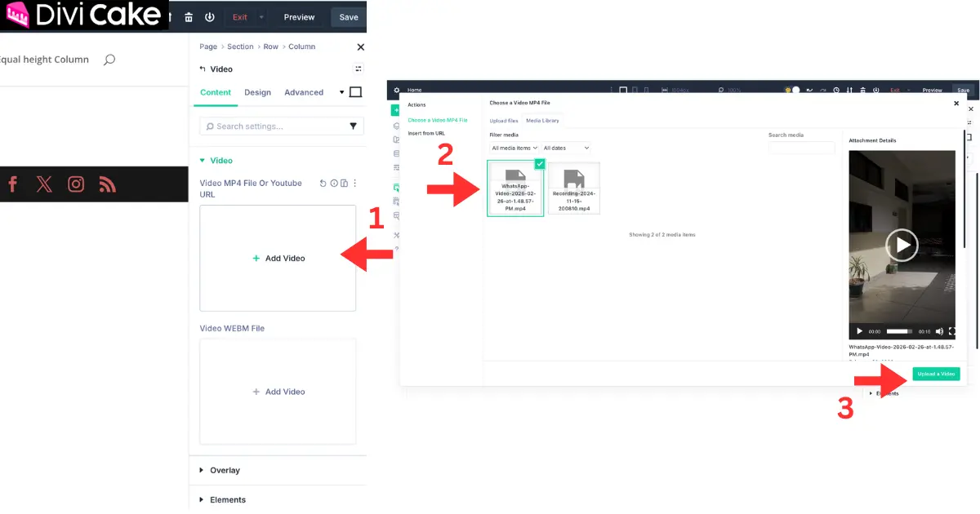Go to Page in the breadcrumb
Screen dimensions: 980x514
[x=208, y=47]
